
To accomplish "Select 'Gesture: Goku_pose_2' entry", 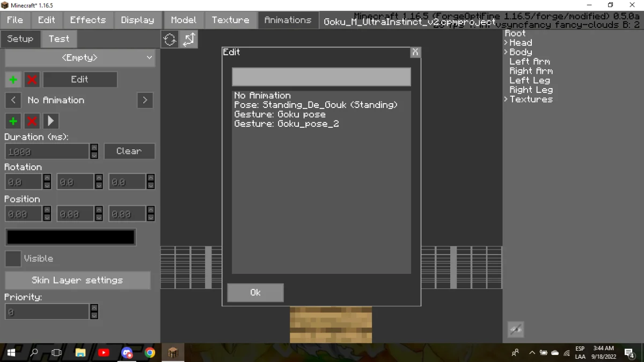I will 287,124.
